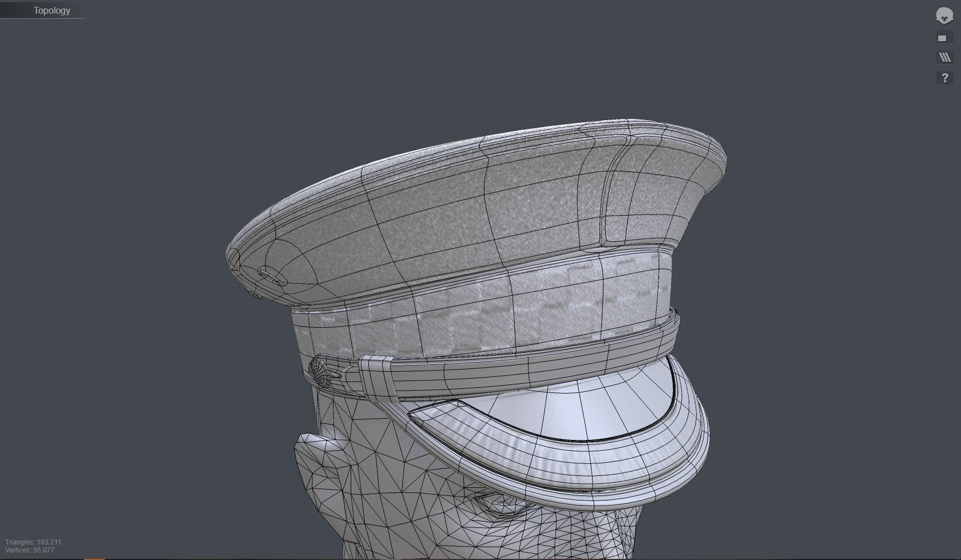The height and width of the screenshot is (560, 961).
Task: Click the Triangles: 103,211 count text
Action: point(33,542)
